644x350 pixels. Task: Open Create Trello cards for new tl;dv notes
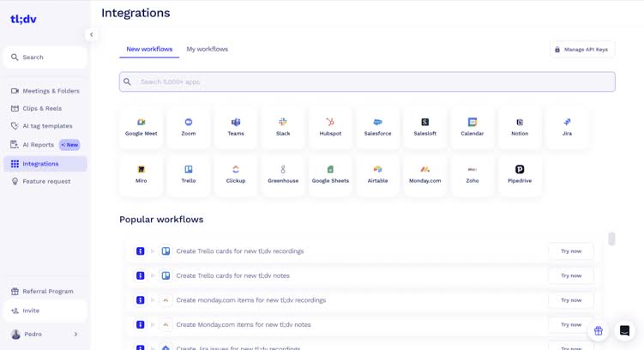[x=233, y=275]
